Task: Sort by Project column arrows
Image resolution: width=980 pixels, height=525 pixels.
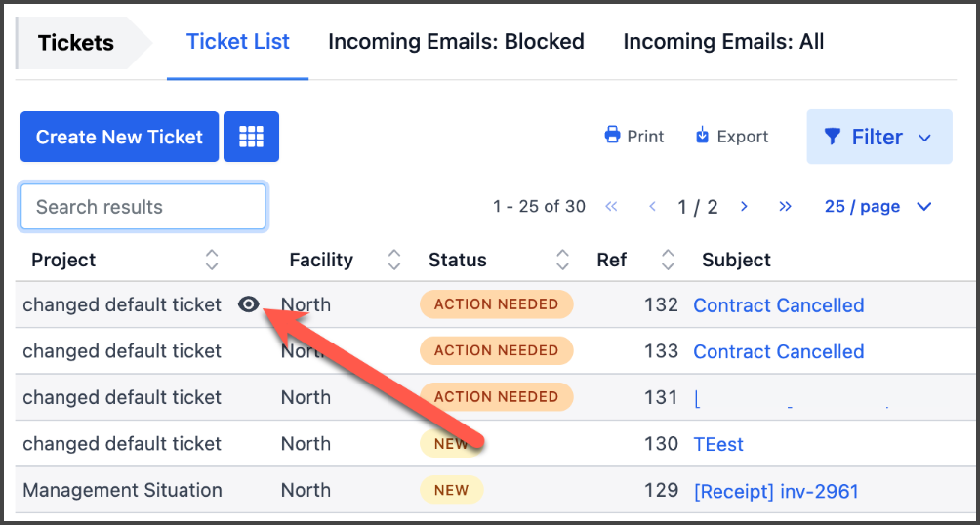Action: coord(212,260)
